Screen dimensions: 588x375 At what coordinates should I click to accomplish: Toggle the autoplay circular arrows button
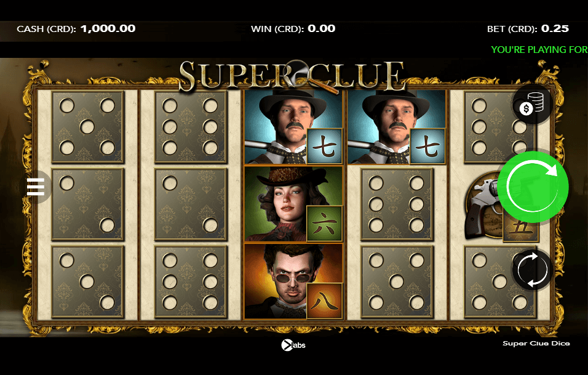(x=532, y=270)
